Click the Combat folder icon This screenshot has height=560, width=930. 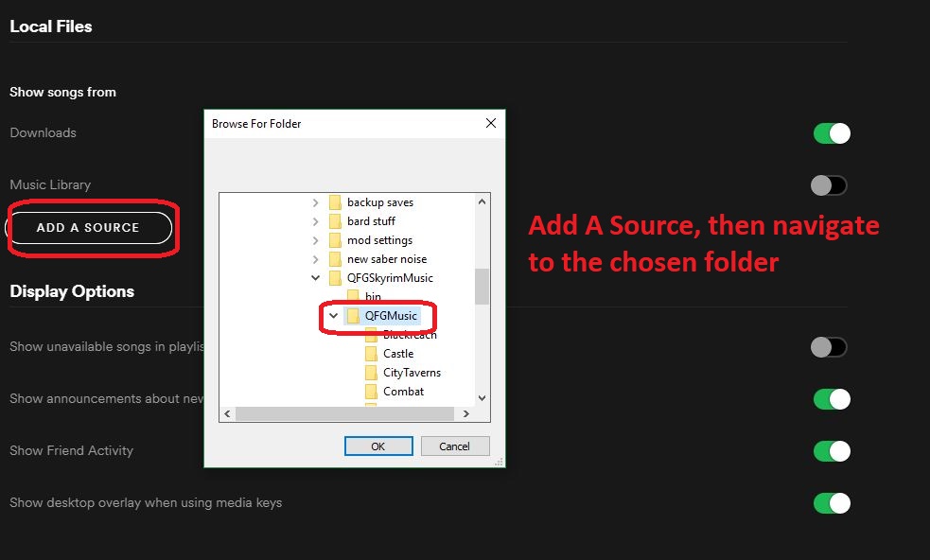tap(370, 391)
